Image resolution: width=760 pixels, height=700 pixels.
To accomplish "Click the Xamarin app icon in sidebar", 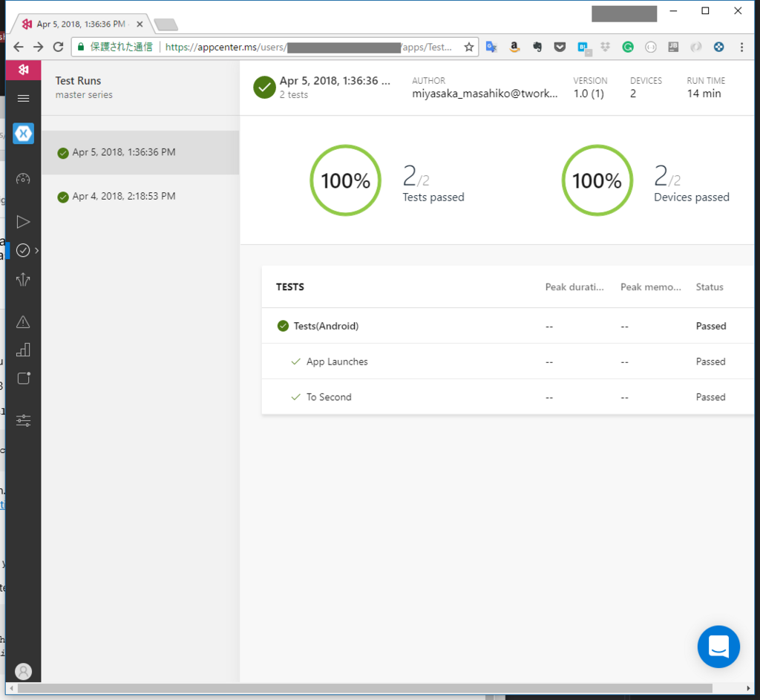I will coord(23,134).
